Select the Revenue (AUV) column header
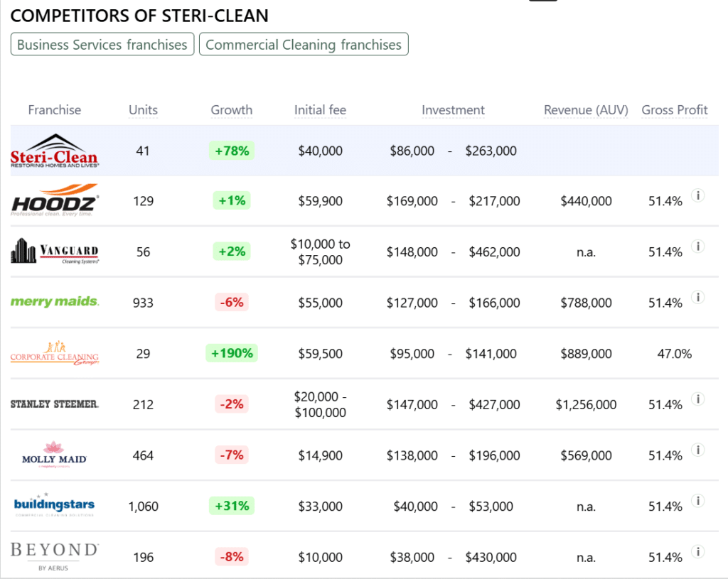Screen dimensions: 728x579 [x=586, y=110]
